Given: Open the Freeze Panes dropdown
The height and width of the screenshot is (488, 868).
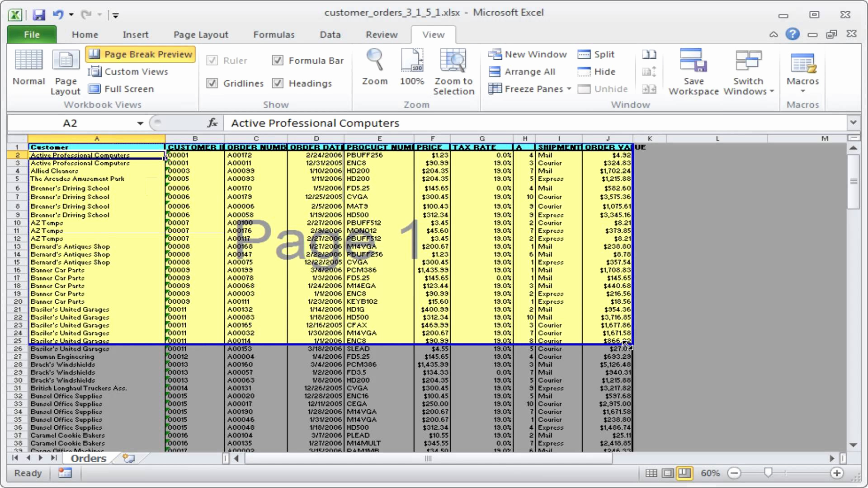Looking at the screenshot, I should click(x=529, y=89).
